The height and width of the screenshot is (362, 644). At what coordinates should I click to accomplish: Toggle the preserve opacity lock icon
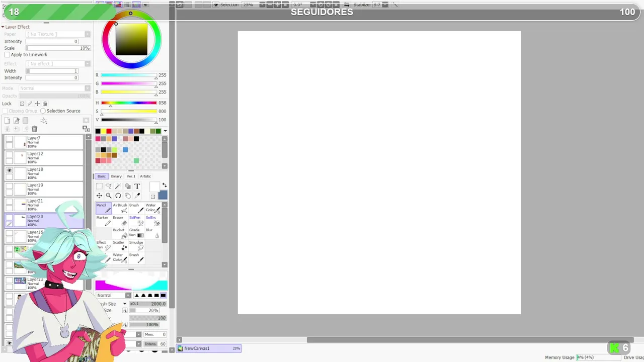pyautogui.click(x=22, y=104)
